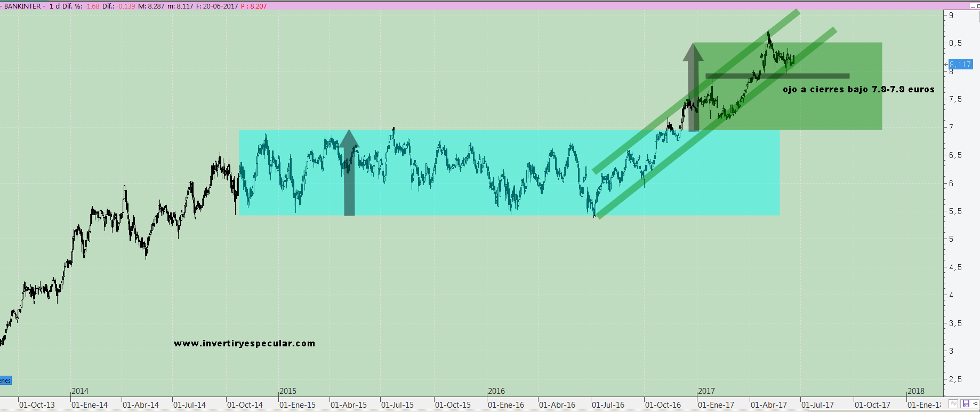The image size is (980, 412).
Task: Click the 4,5 label on price axis
Action: [955, 267]
